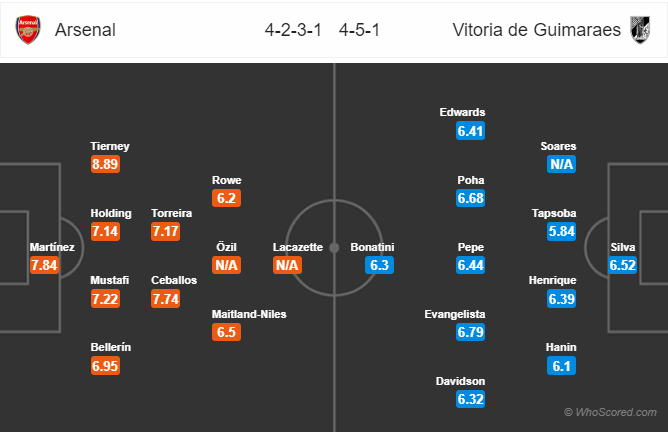Click the 4-2-3-1 formation text
This screenshot has width=668, height=432.
click(293, 30)
